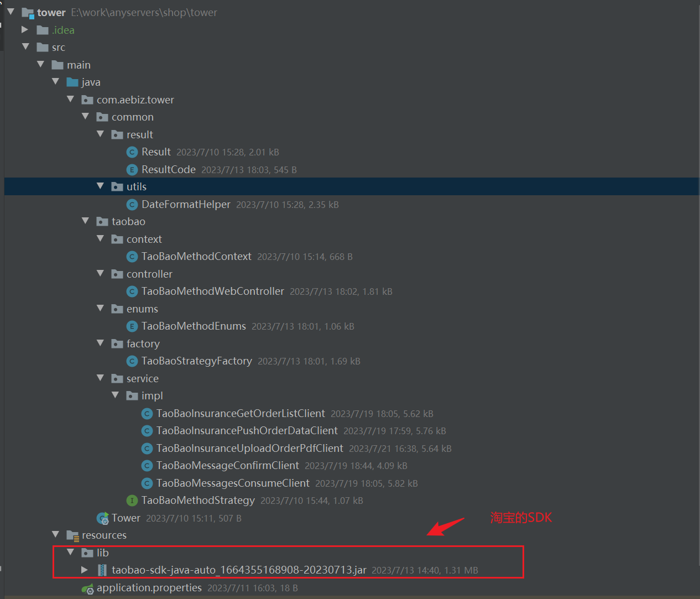Click the TaoBaoMethodStrategy interface icon

tap(132, 501)
